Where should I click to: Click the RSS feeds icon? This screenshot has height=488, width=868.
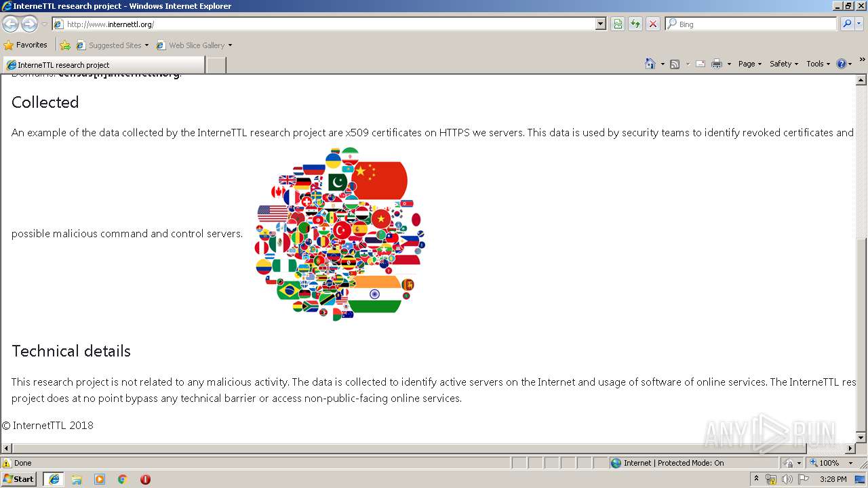[x=675, y=64]
